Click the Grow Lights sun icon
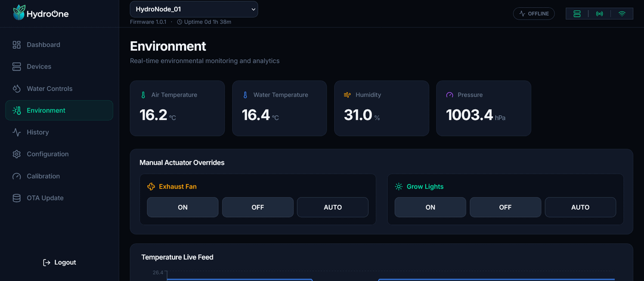 point(398,187)
